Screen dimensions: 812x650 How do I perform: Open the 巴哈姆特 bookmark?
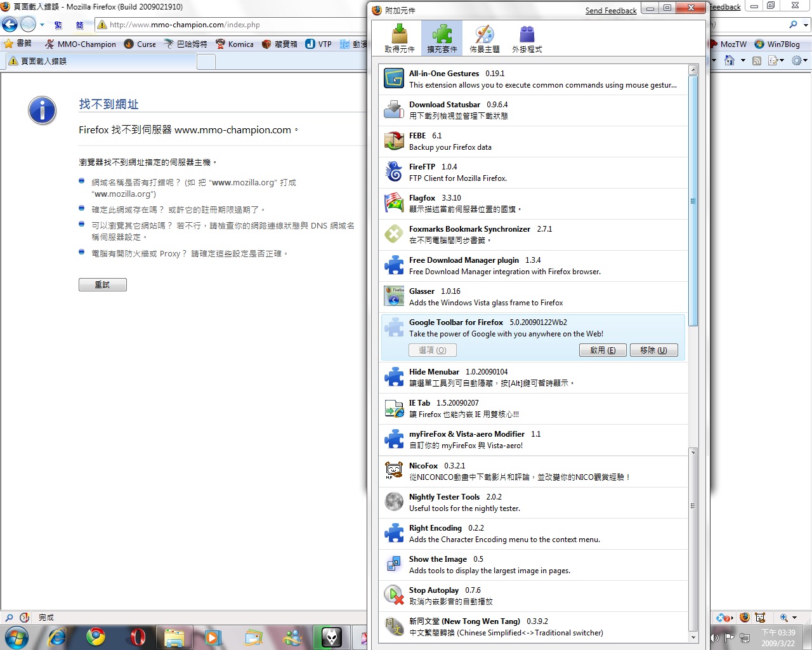[x=185, y=44]
